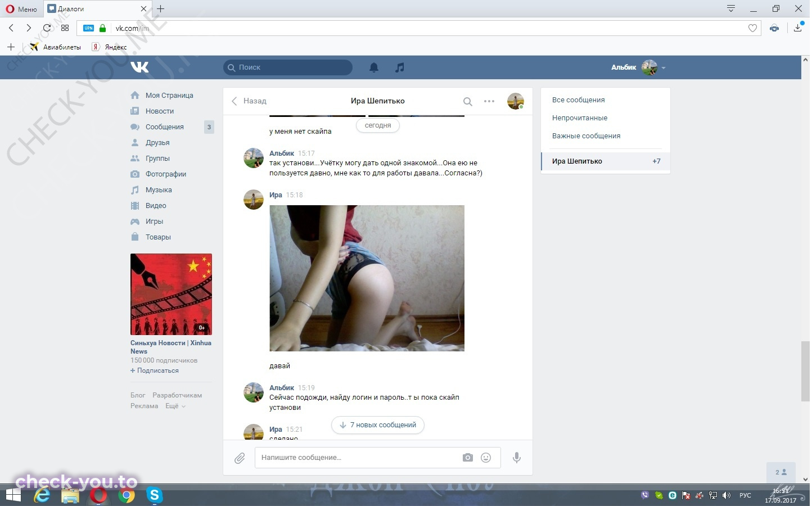
Task: Reload the page in Opera toolbar
Action: (47, 28)
